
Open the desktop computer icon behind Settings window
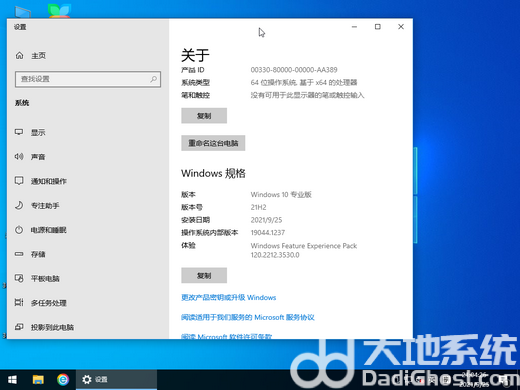tap(23, 12)
